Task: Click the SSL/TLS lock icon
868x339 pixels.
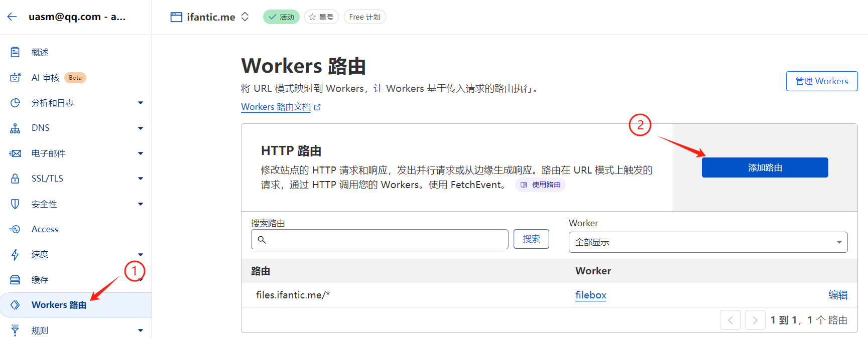Action: [15, 179]
